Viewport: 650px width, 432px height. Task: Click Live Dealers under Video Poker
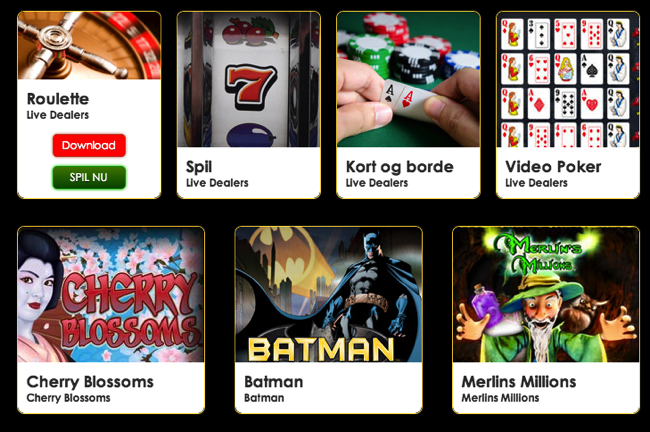point(536,183)
